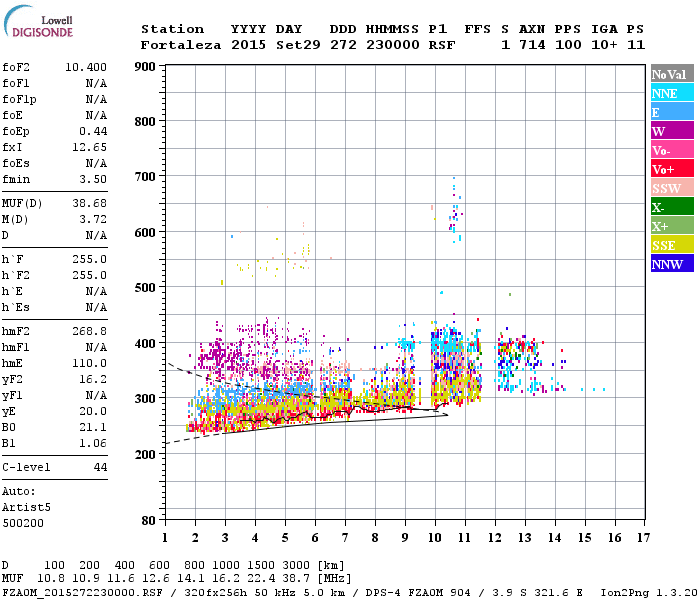Click day number 272 in header
Screen dimensions: 700x600
point(343,45)
